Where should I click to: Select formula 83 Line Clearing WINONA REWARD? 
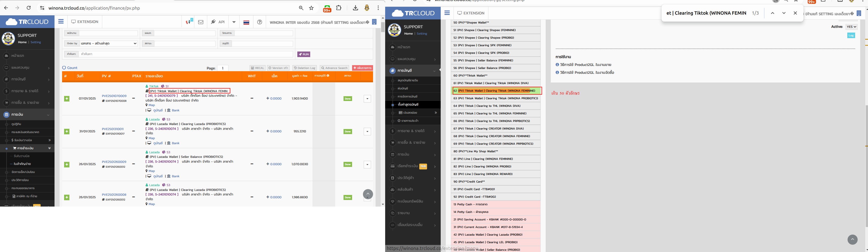pos(496,174)
